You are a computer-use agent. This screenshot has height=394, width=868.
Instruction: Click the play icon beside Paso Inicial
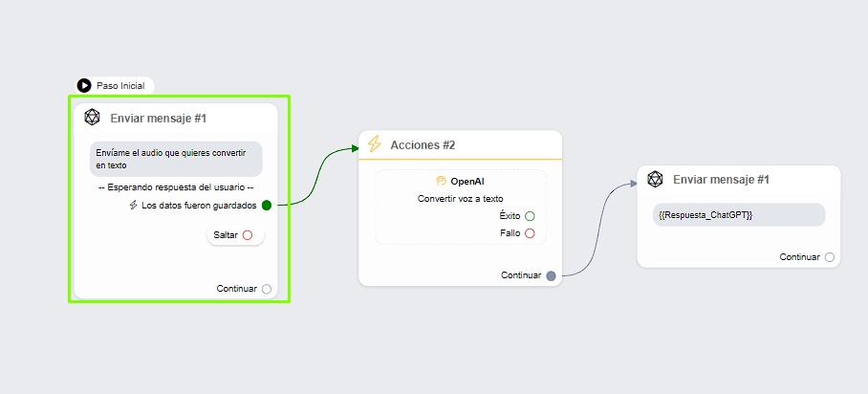click(x=84, y=85)
